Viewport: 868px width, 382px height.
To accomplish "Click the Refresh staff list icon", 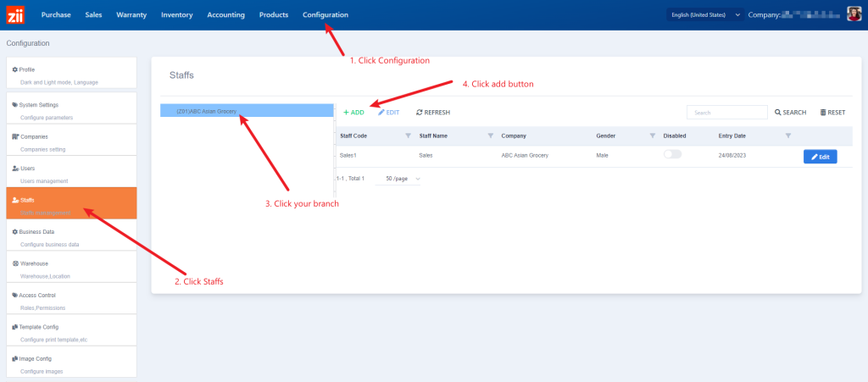I will pyautogui.click(x=420, y=112).
